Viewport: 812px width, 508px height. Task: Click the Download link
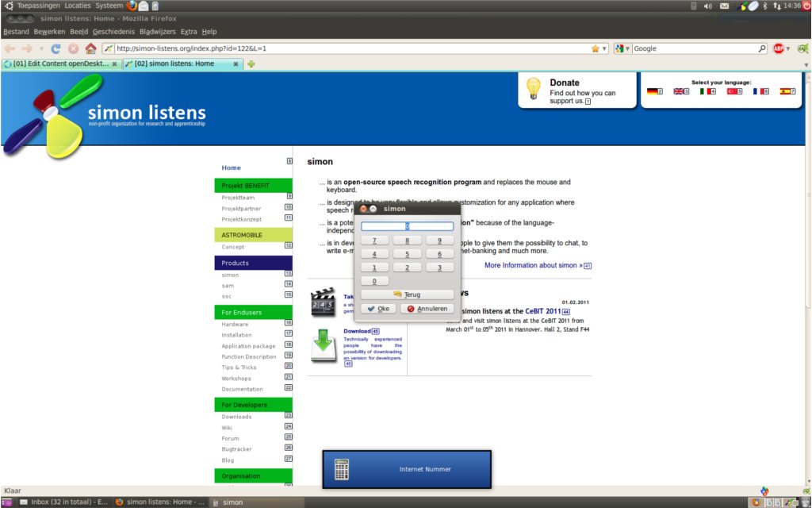357,331
